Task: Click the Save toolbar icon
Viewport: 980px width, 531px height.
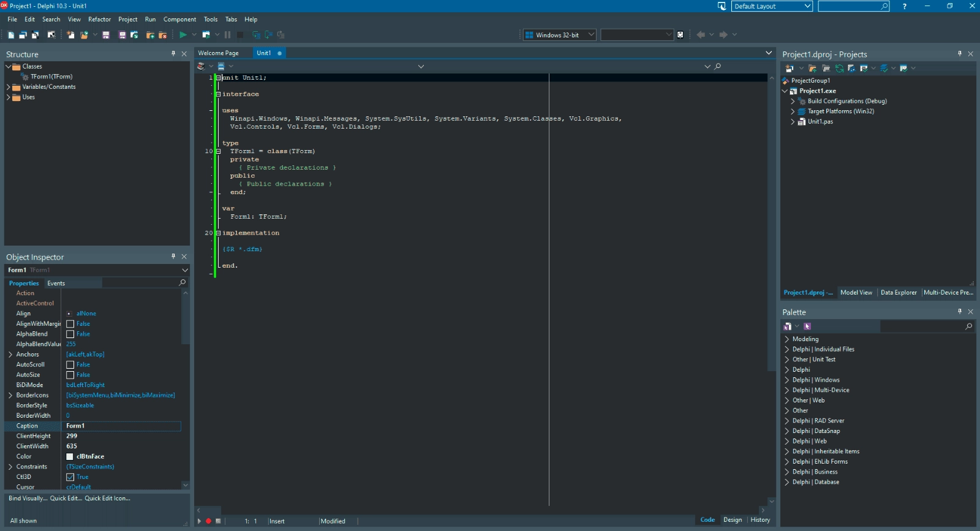Action: 106,35
